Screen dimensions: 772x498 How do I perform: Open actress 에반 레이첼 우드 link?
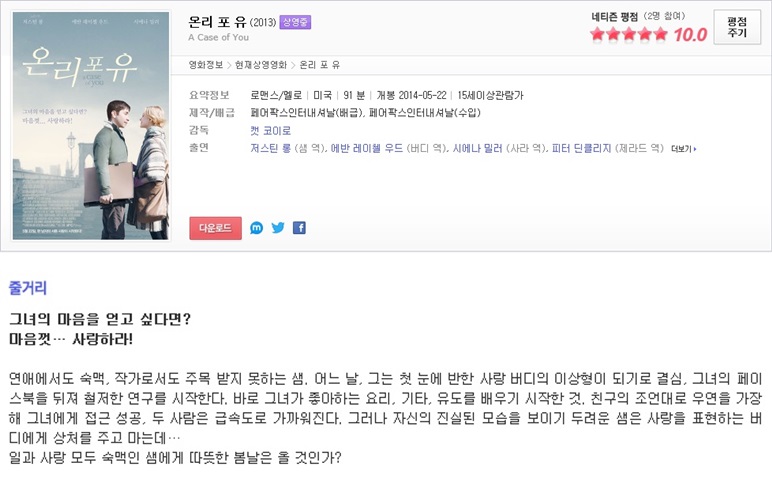(x=366, y=148)
